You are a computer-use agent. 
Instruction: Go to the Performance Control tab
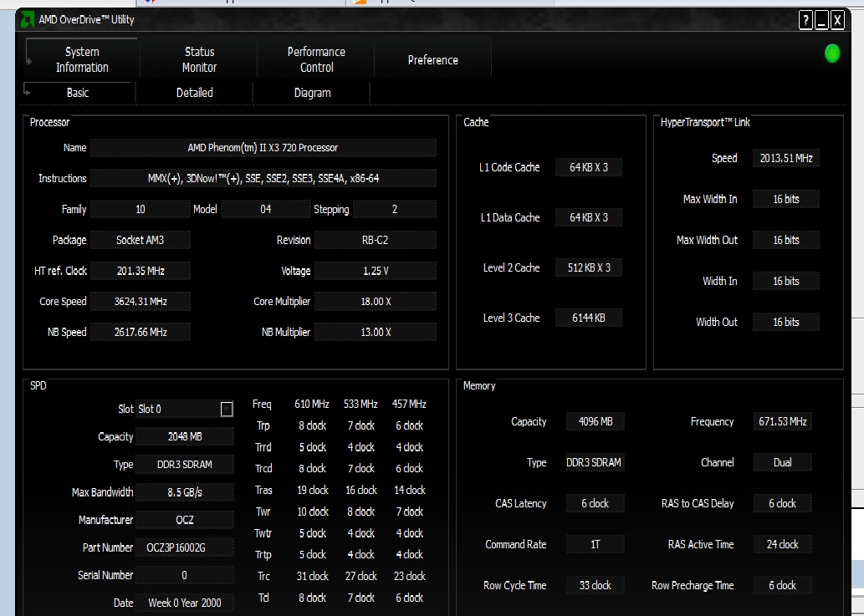pos(316,59)
